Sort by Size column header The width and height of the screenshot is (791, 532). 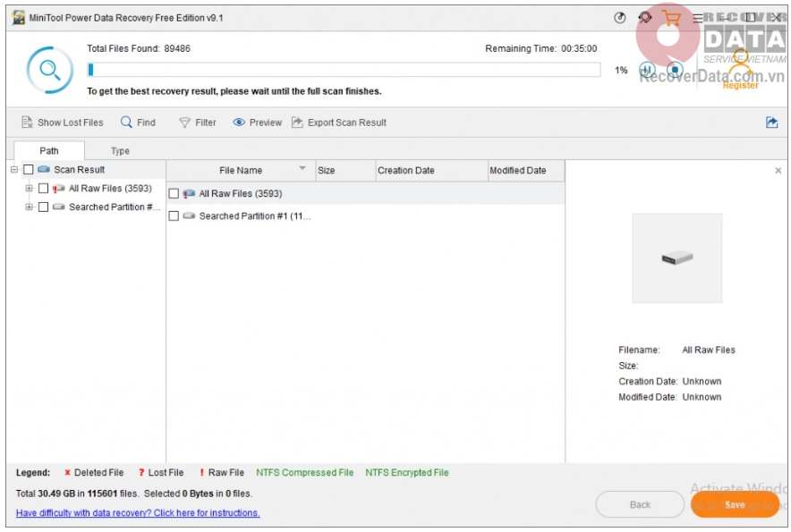345,171
